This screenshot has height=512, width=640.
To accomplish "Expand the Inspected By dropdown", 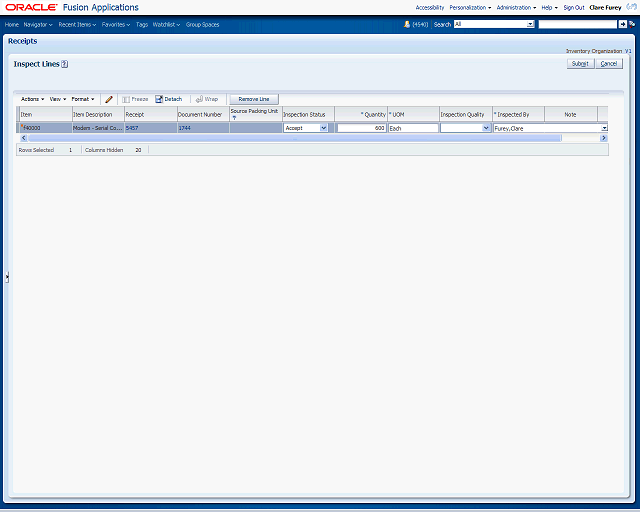I will pos(604,128).
